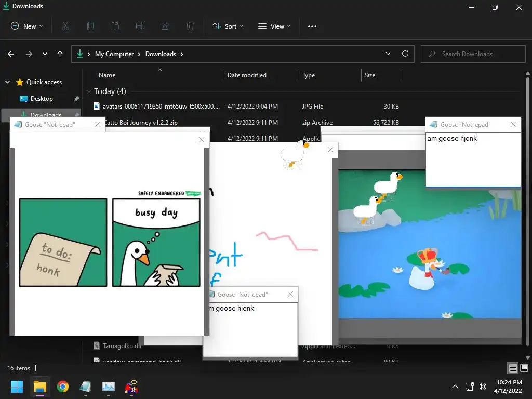The width and height of the screenshot is (532, 399).
Task: Close the bottom Goose Not-epad window
Action: 290,294
